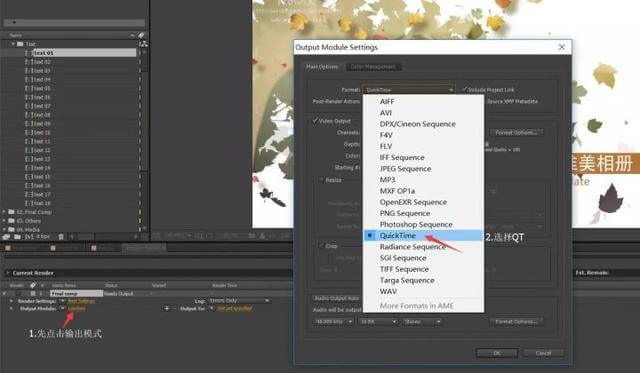Screen dimensions: 640x373
Task: Open the Render Settings template dropdown arrow
Action: pos(62,301)
